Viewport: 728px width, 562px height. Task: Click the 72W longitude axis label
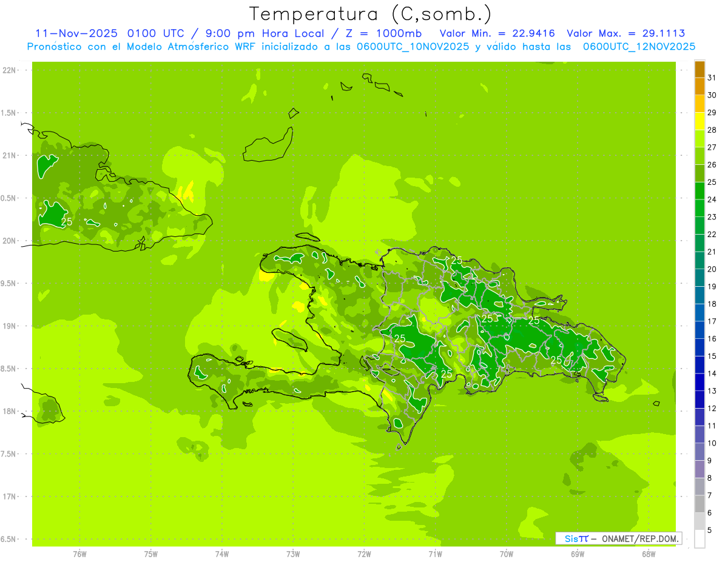(364, 554)
